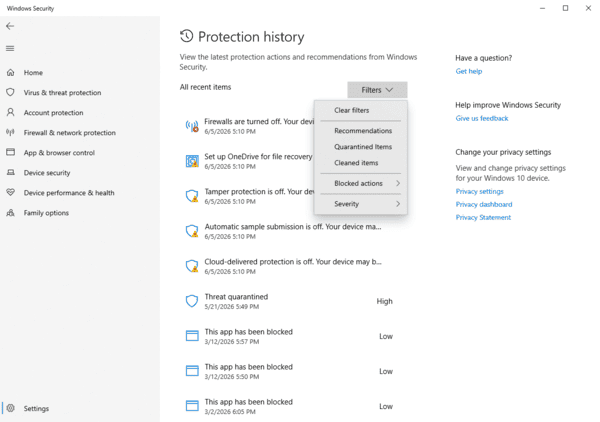This screenshot has width=600, height=422.
Task: Minimize the Windows Security window
Action: tap(542, 8)
